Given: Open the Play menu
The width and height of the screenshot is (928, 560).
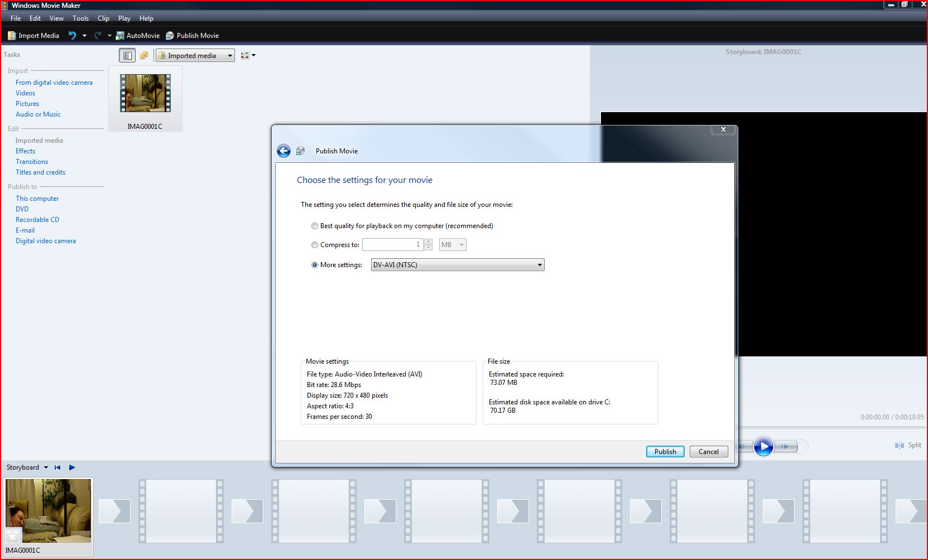Looking at the screenshot, I should 124,18.
